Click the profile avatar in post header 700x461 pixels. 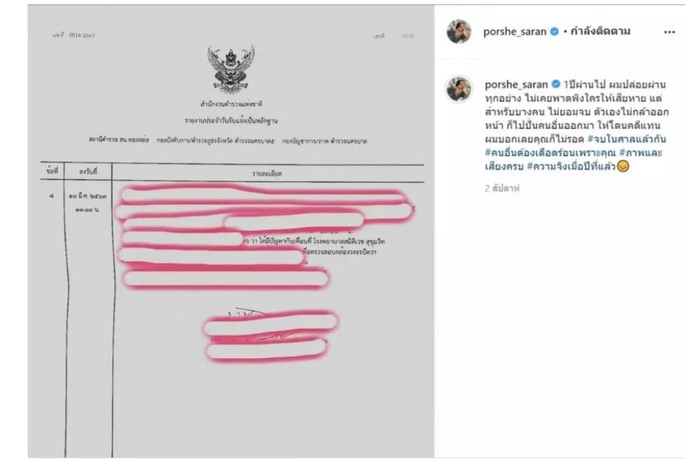[x=459, y=31]
